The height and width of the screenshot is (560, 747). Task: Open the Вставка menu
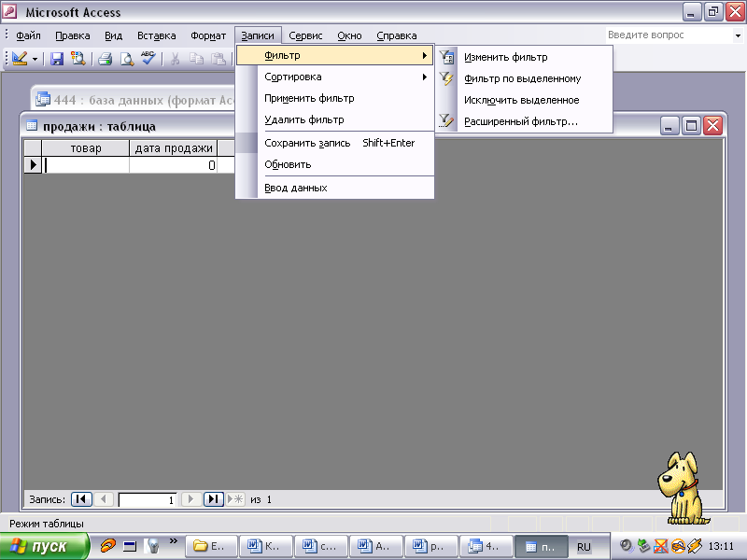pos(156,35)
